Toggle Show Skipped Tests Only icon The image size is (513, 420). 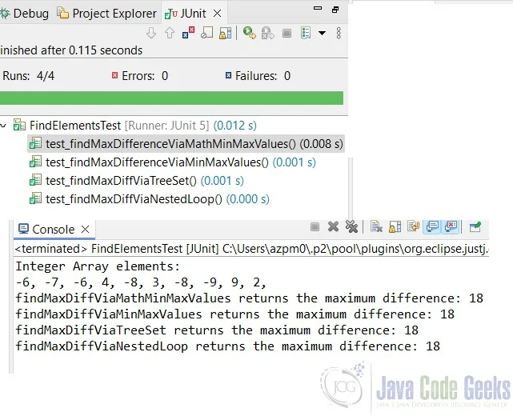point(206,33)
